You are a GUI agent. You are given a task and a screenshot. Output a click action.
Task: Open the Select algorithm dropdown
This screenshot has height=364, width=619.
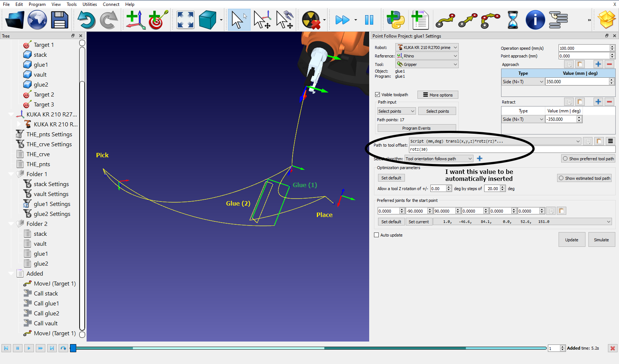[438, 159]
